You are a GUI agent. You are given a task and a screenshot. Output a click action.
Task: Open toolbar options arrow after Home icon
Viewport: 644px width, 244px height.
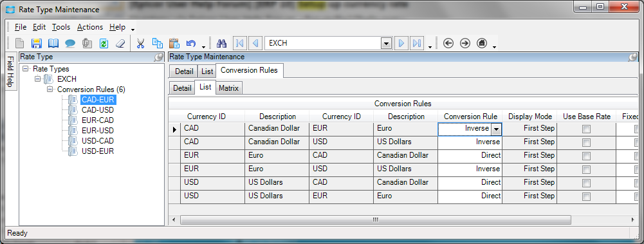click(x=495, y=46)
